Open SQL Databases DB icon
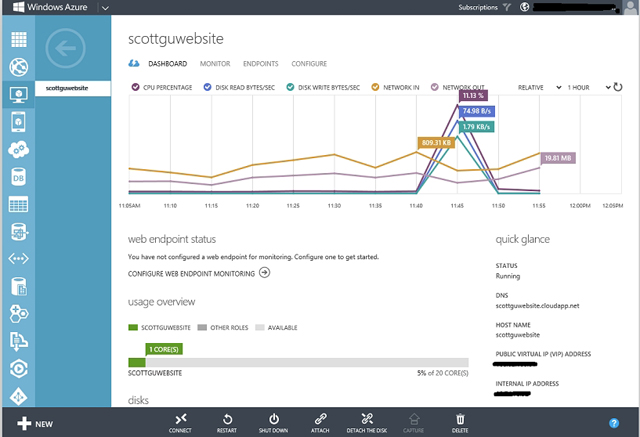 [19, 177]
